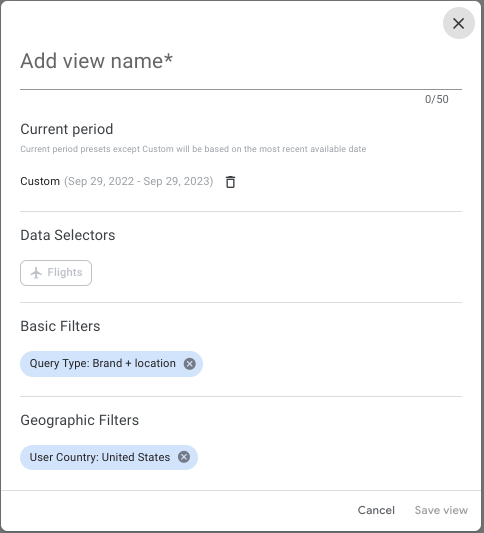Click the Basic Filters heading

tap(60, 326)
